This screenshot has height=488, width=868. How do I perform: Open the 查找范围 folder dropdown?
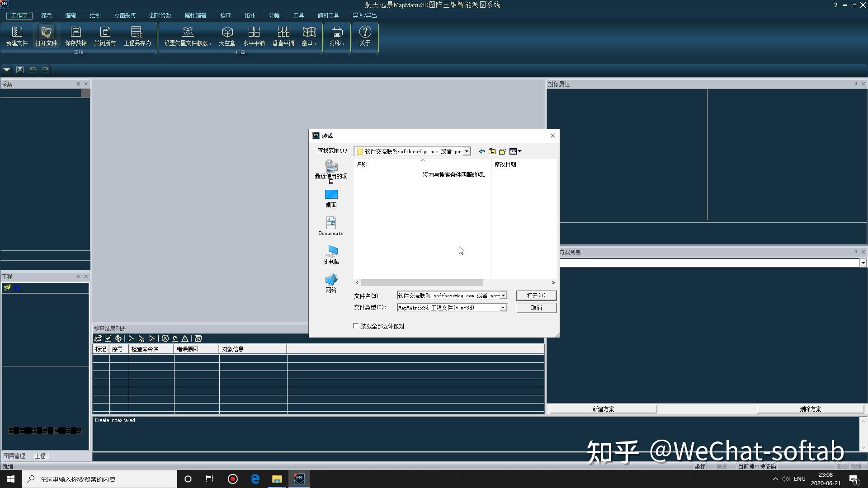tap(467, 151)
